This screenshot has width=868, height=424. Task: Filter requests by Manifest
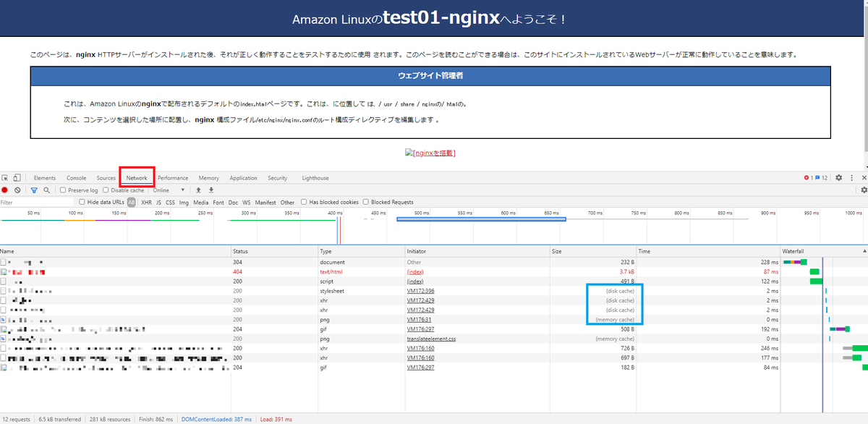[x=265, y=203]
